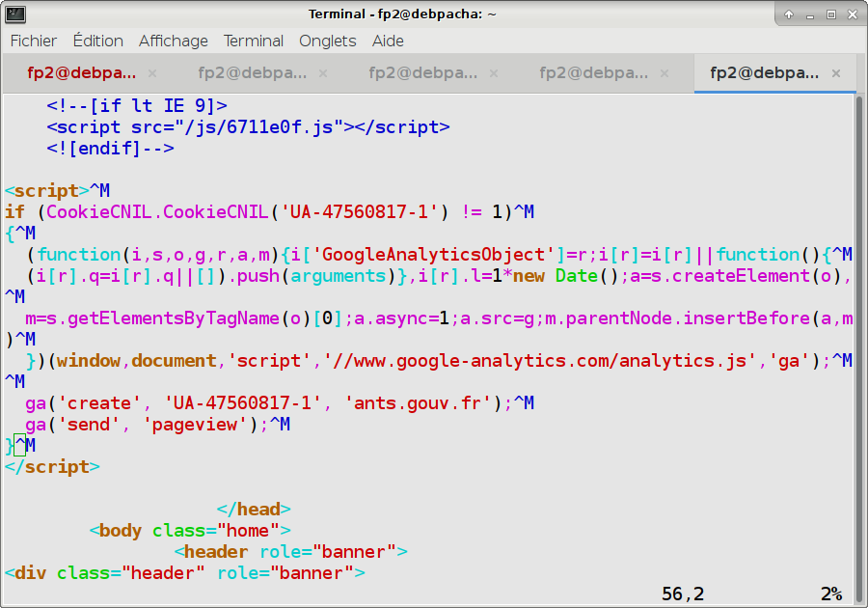Viewport: 868px width, 608px height.
Task: Click the vertical scrollbar of the terminal
Action: click(859, 348)
